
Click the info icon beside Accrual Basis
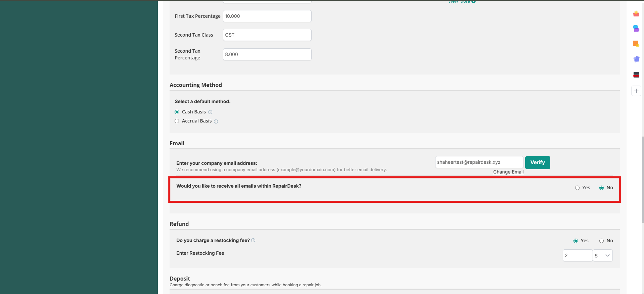pyautogui.click(x=216, y=121)
